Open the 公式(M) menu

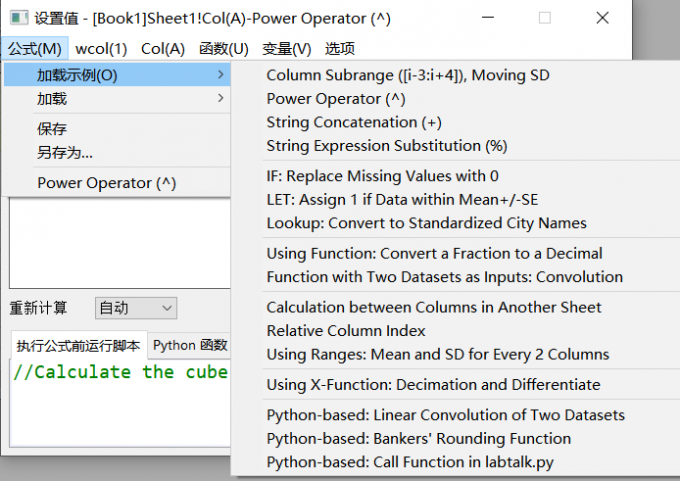coord(35,49)
